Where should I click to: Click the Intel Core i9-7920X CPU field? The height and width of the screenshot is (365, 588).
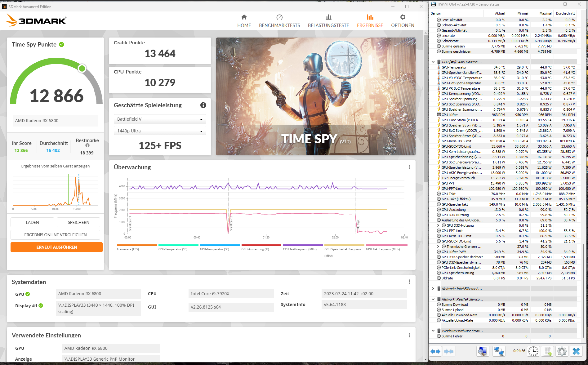(231, 294)
